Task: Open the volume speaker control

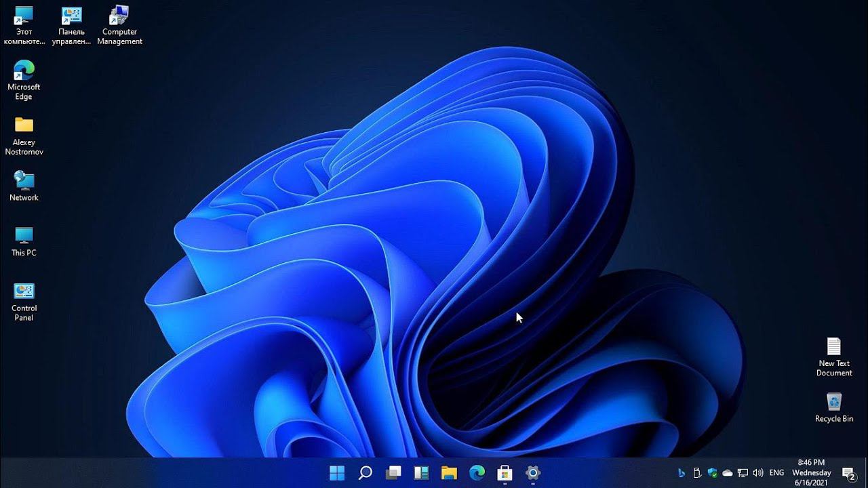Action: tap(758, 472)
